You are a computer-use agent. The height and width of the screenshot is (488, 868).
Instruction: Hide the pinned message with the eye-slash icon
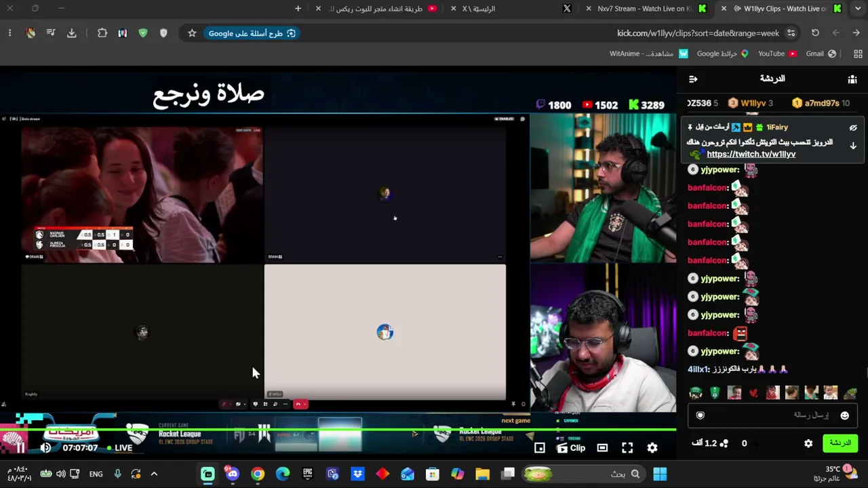coord(853,127)
